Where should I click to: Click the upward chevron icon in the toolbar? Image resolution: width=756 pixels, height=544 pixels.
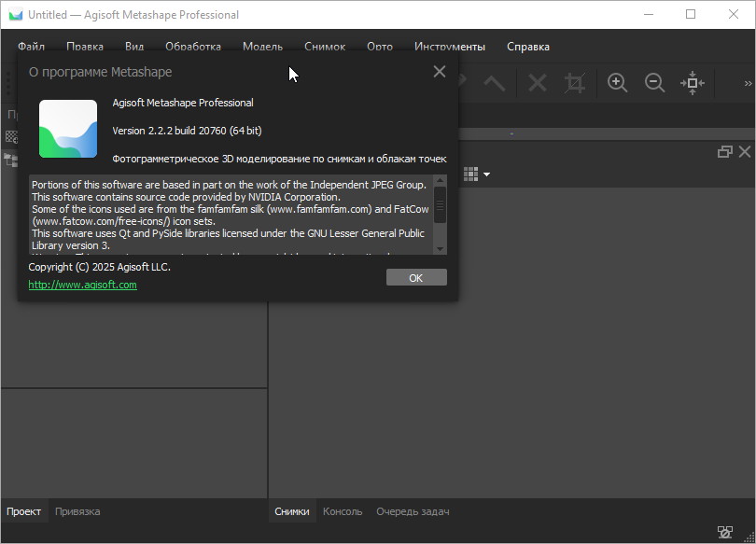(494, 83)
